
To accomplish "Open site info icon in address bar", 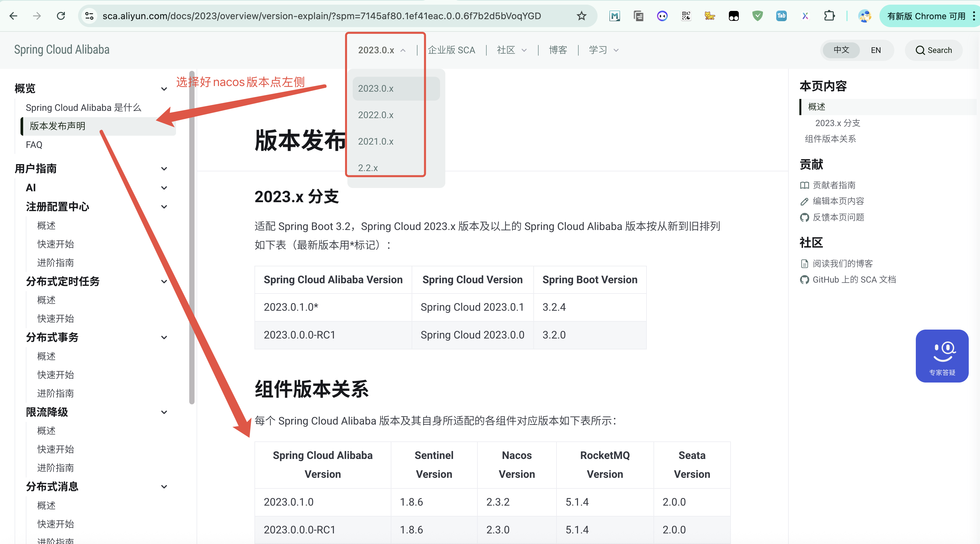I will click(89, 16).
